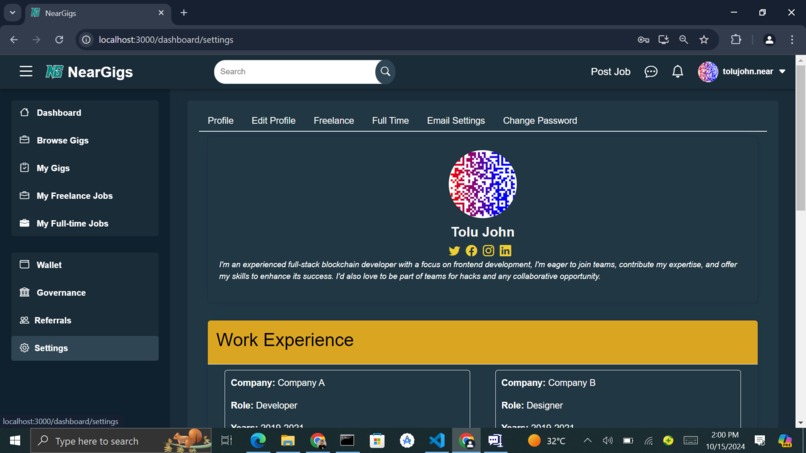Switch to the Profile tab
Viewport: 806px width, 453px height.
click(x=221, y=120)
